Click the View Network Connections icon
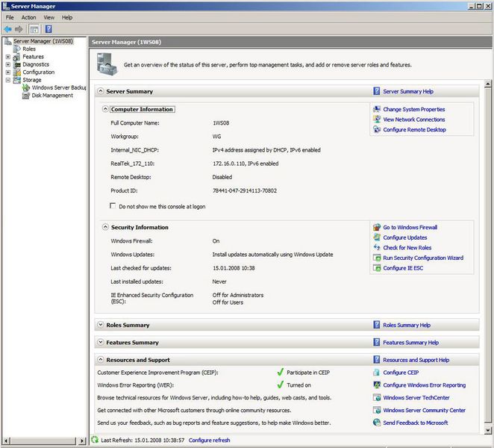The height and width of the screenshot is (448, 494). click(x=377, y=119)
